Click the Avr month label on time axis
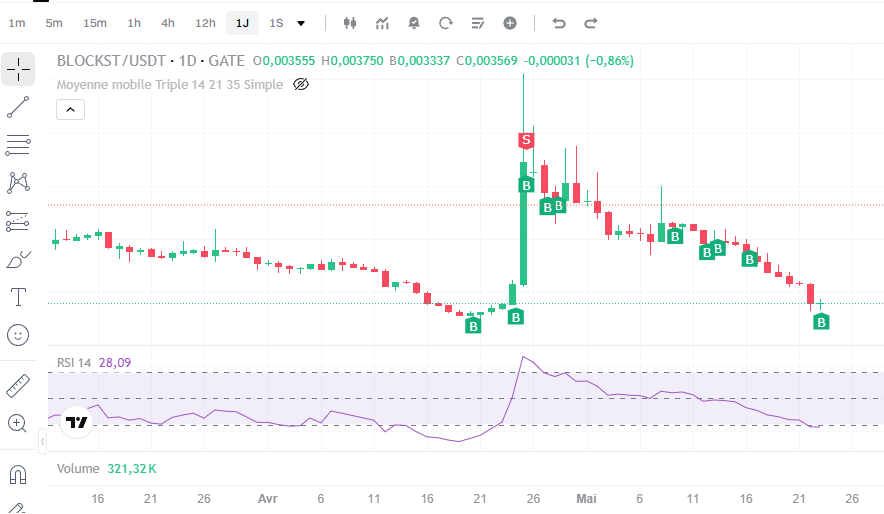The height and width of the screenshot is (514, 884). click(x=268, y=499)
